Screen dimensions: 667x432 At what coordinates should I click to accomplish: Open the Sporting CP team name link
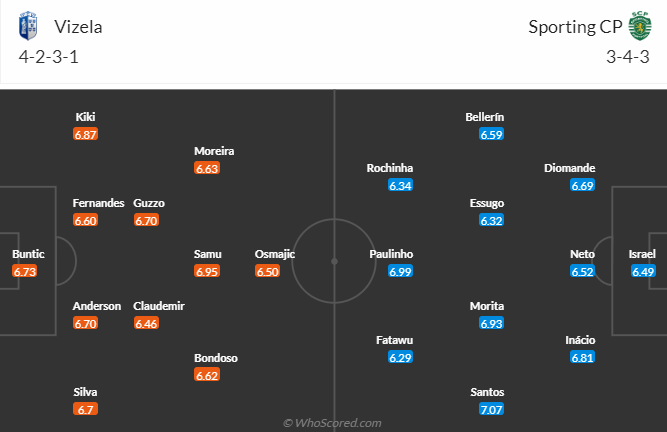pyautogui.click(x=576, y=27)
